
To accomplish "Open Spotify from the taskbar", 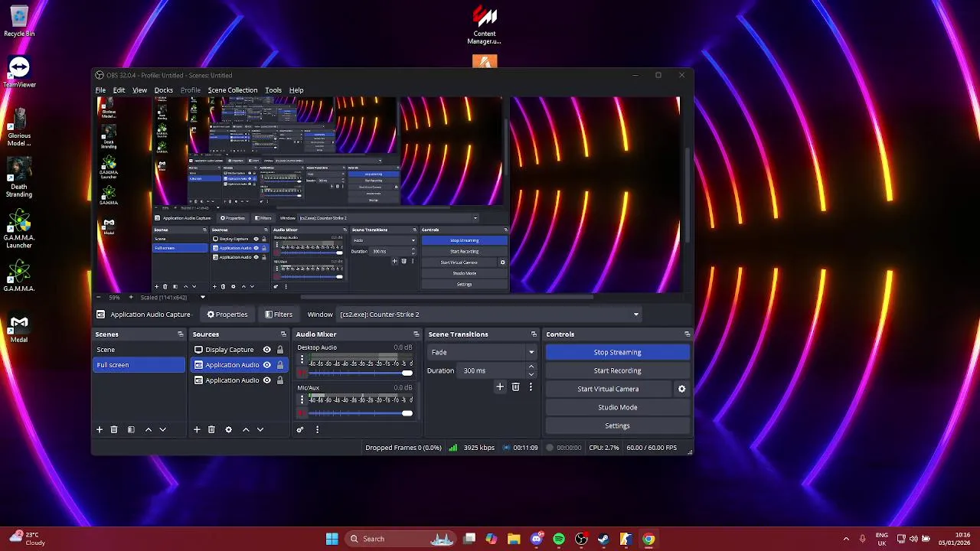I will coord(559,539).
